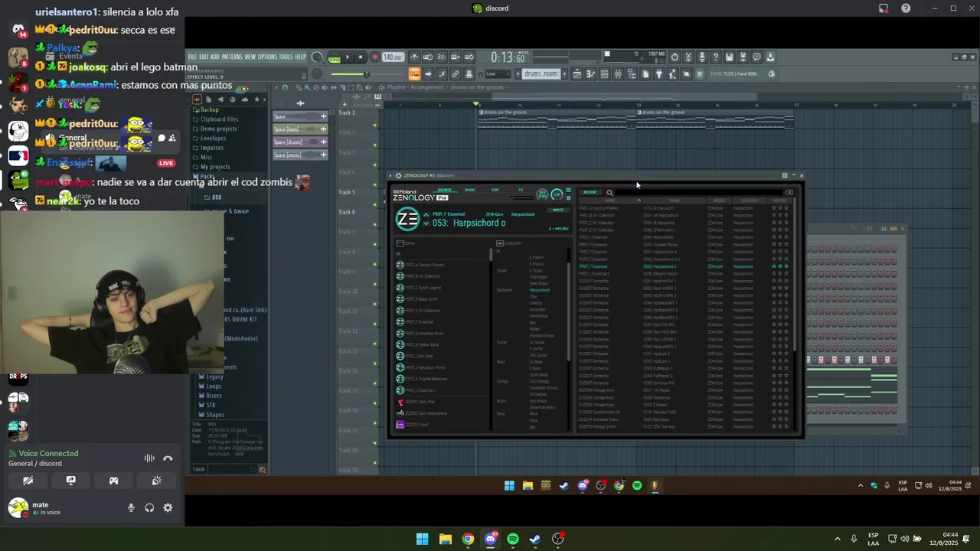
Task: Expand the Demo projects folder
Action: pos(218,129)
